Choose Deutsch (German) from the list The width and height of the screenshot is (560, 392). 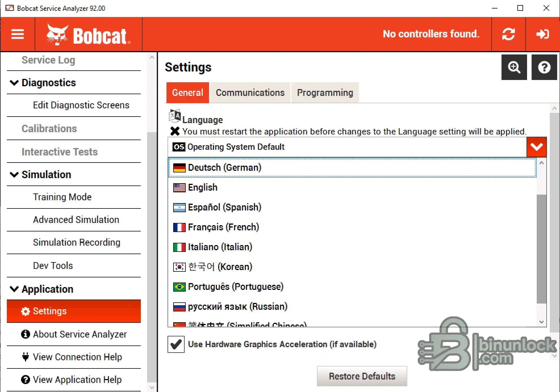[x=352, y=168]
